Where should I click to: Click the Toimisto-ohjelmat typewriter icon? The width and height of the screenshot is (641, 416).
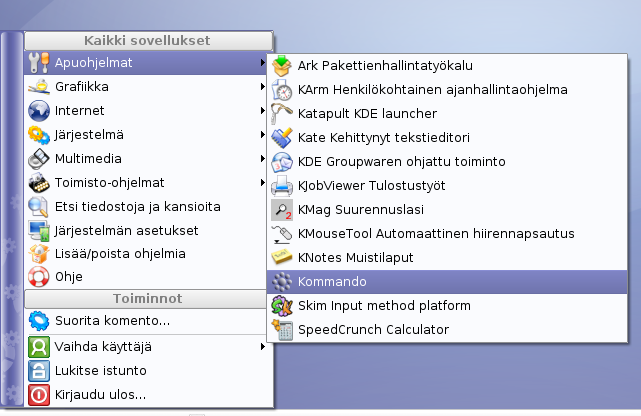(x=39, y=183)
